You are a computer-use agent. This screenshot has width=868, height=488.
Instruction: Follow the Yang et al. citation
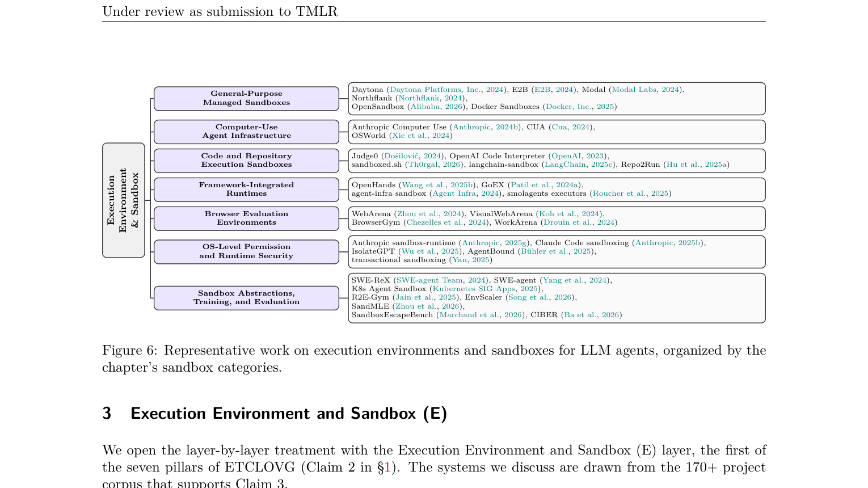575,280
